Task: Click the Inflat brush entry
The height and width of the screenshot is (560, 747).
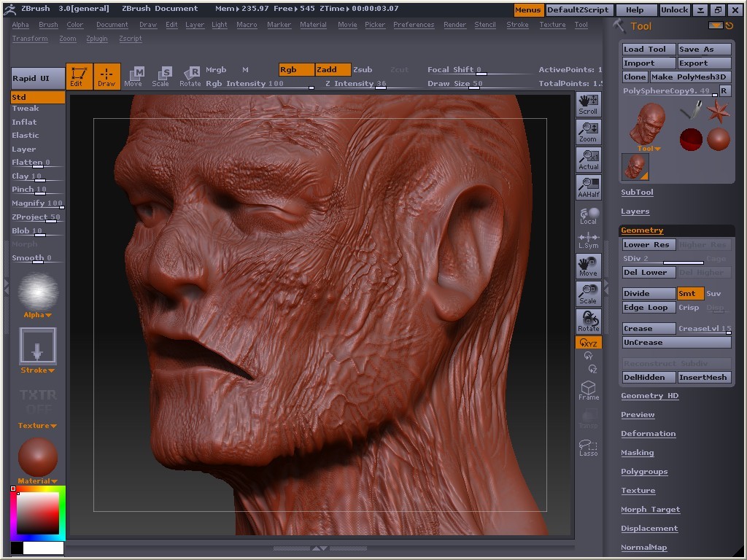Action: tap(24, 122)
